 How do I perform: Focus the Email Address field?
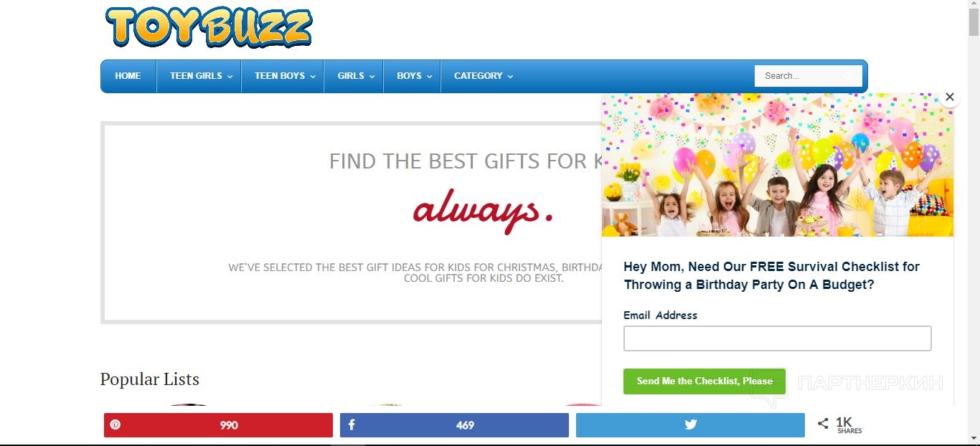click(778, 338)
